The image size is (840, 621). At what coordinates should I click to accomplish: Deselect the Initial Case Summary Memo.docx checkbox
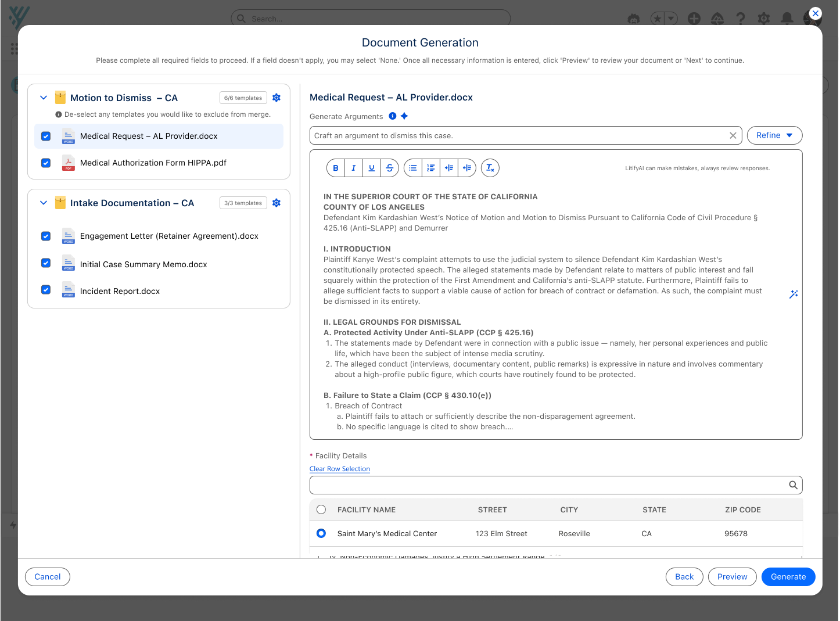coord(46,263)
